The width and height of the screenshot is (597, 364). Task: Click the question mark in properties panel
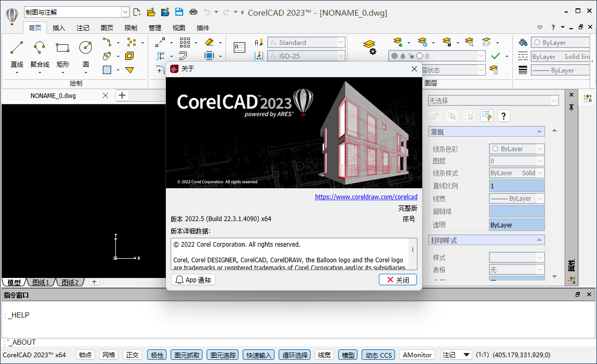(x=504, y=116)
